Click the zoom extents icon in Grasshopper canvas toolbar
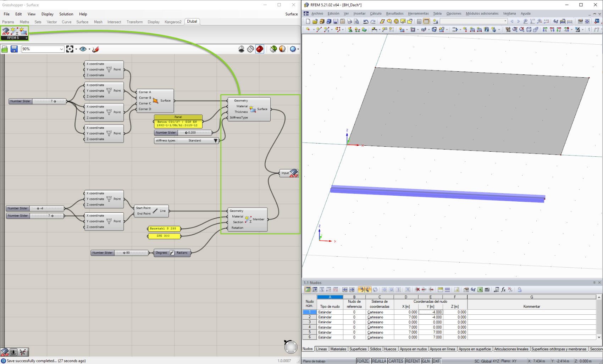 click(x=70, y=49)
